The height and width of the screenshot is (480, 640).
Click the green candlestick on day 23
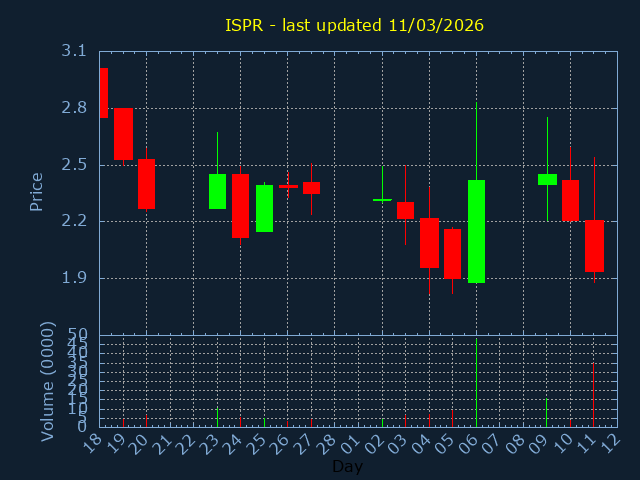click(217, 191)
